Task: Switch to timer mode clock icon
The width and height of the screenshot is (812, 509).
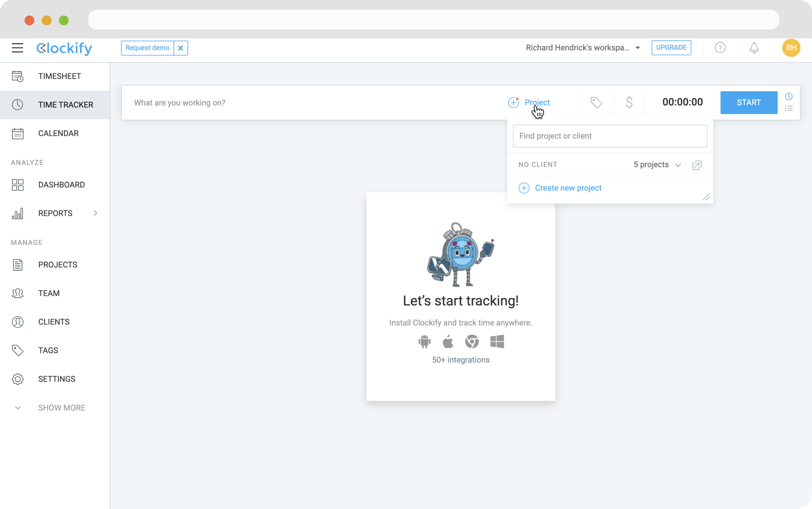Action: [x=788, y=97]
